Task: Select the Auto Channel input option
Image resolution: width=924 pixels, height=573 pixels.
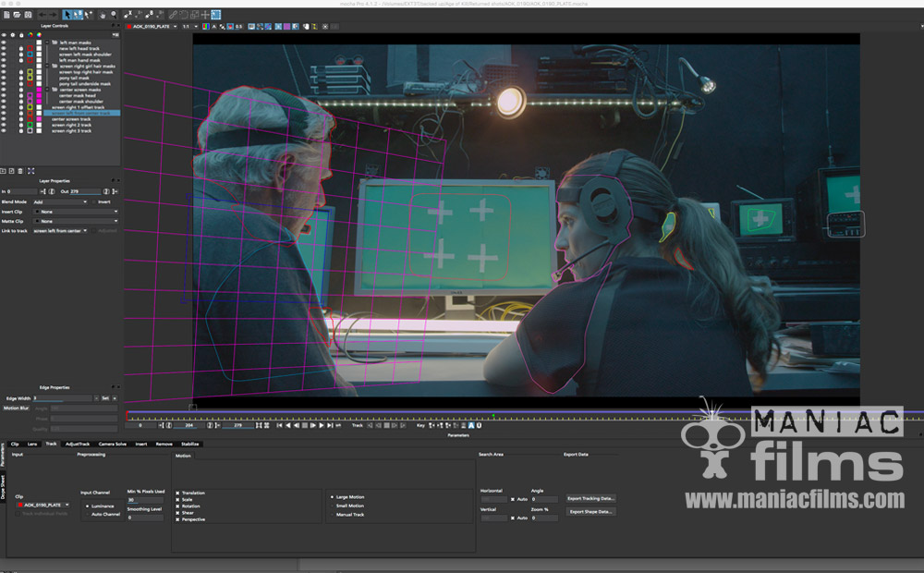Action: pyautogui.click(x=88, y=514)
